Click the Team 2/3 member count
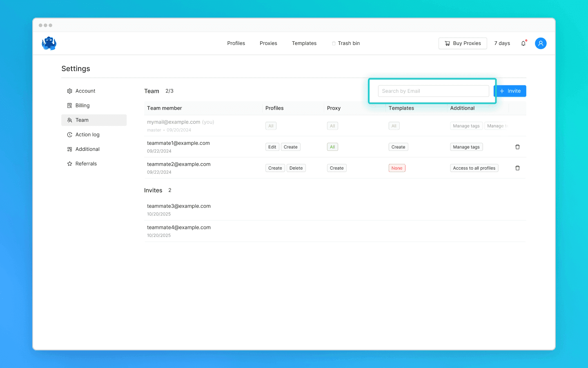 169,91
